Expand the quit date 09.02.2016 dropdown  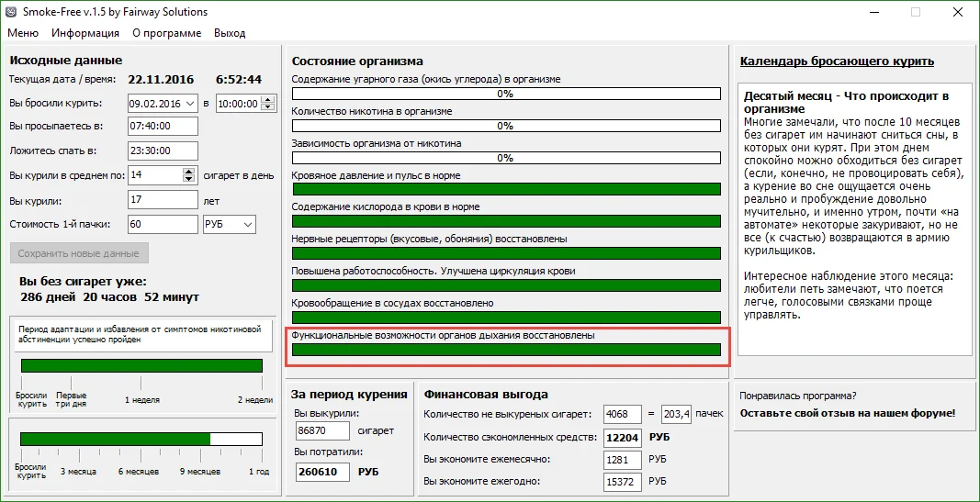(x=190, y=104)
